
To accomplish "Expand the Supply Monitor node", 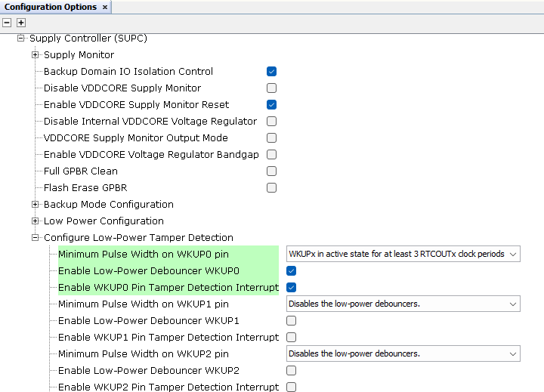I will pos(36,54).
